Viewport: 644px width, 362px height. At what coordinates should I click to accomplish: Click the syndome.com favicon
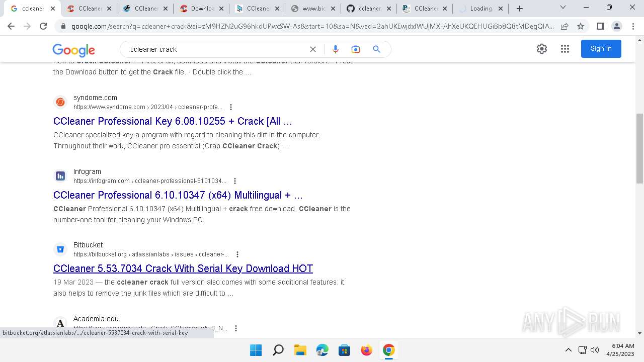coord(60,102)
